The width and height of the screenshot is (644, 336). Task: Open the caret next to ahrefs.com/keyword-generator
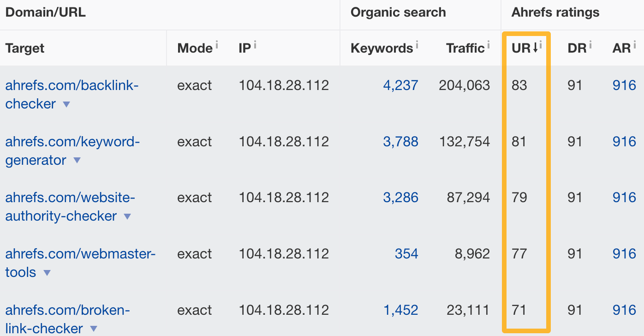pos(77,161)
